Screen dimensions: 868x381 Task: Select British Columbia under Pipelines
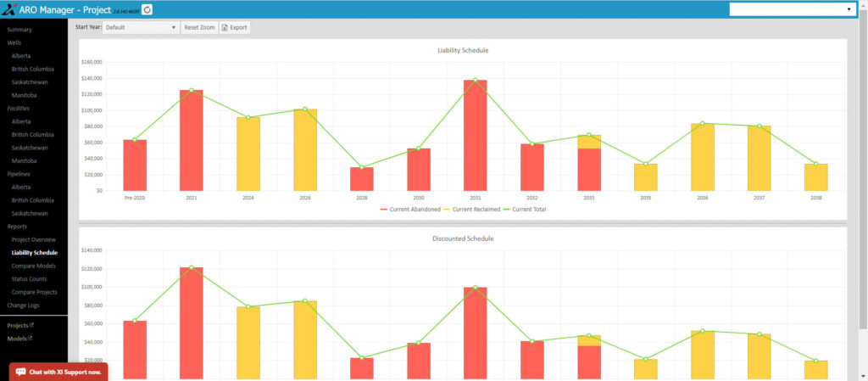click(33, 200)
